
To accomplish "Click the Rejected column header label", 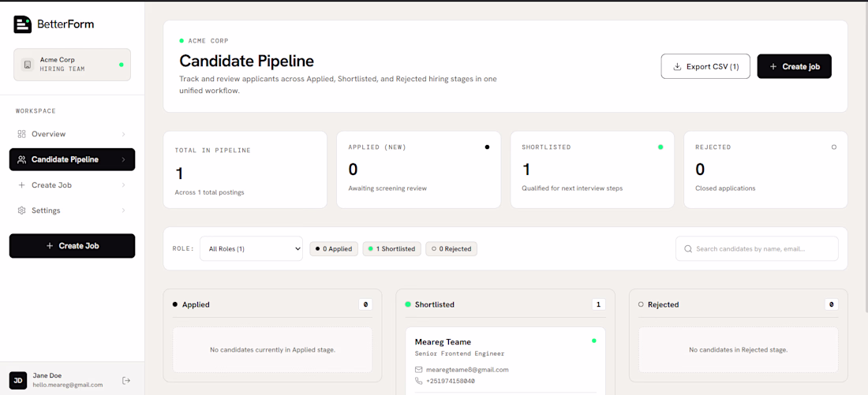I will click(663, 304).
